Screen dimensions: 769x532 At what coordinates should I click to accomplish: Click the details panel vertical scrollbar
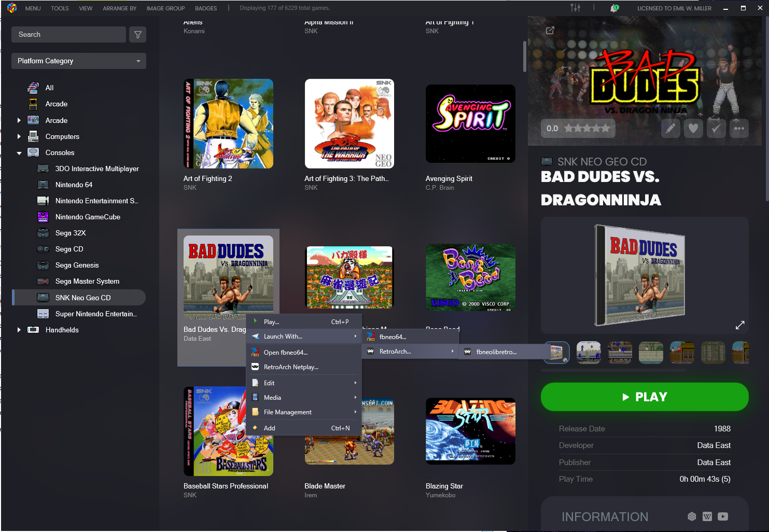[767, 109]
